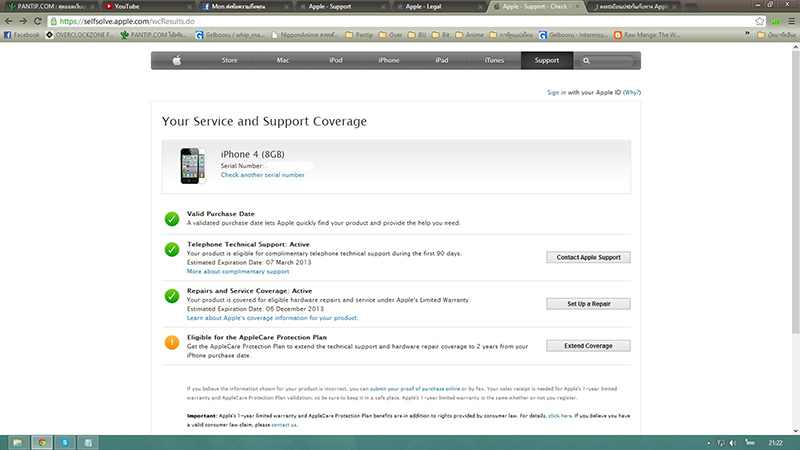Click Check another serial number link
The width and height of the screenshot is (800, 450).
[x=262, y=174]
